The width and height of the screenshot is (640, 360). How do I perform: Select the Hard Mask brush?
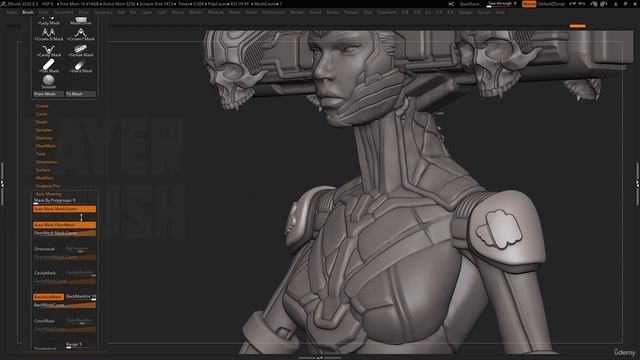tap(80, 66)
